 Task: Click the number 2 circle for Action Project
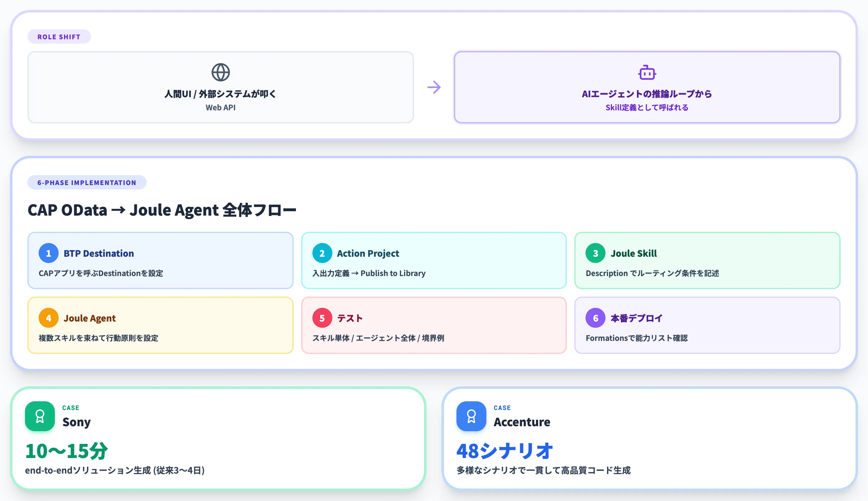[322, 253]
